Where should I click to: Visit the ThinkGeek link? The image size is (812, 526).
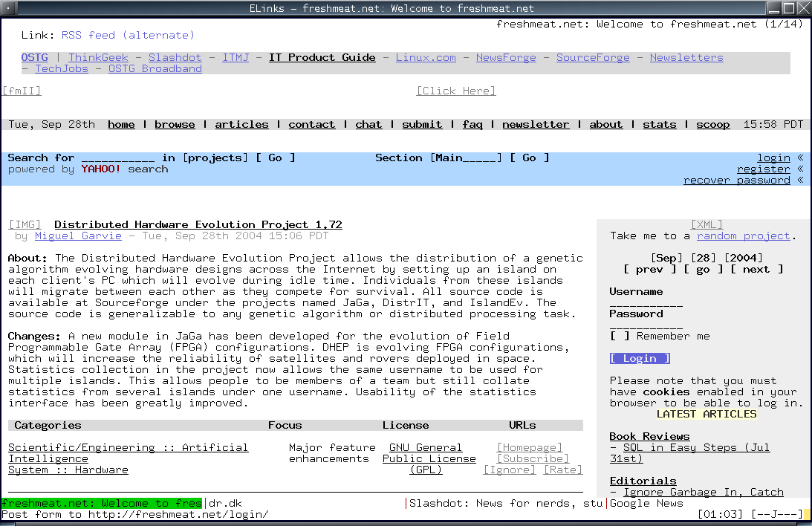[x=98, y=57]
